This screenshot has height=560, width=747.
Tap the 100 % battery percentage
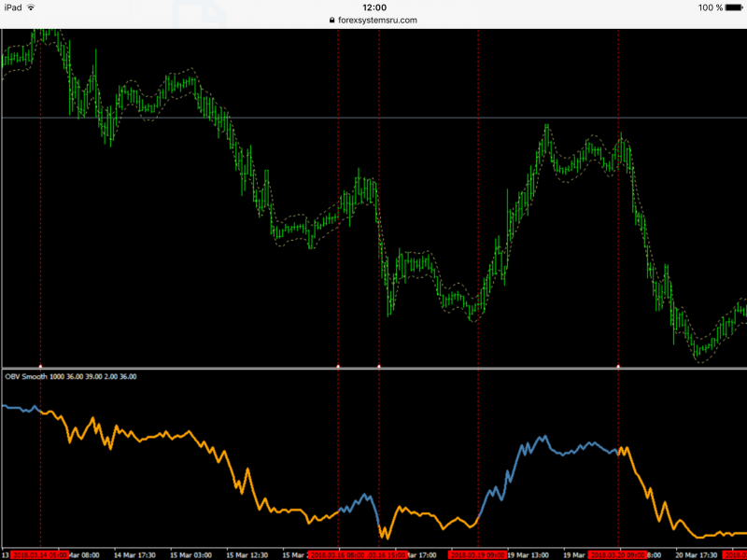[x=711, y=7]
